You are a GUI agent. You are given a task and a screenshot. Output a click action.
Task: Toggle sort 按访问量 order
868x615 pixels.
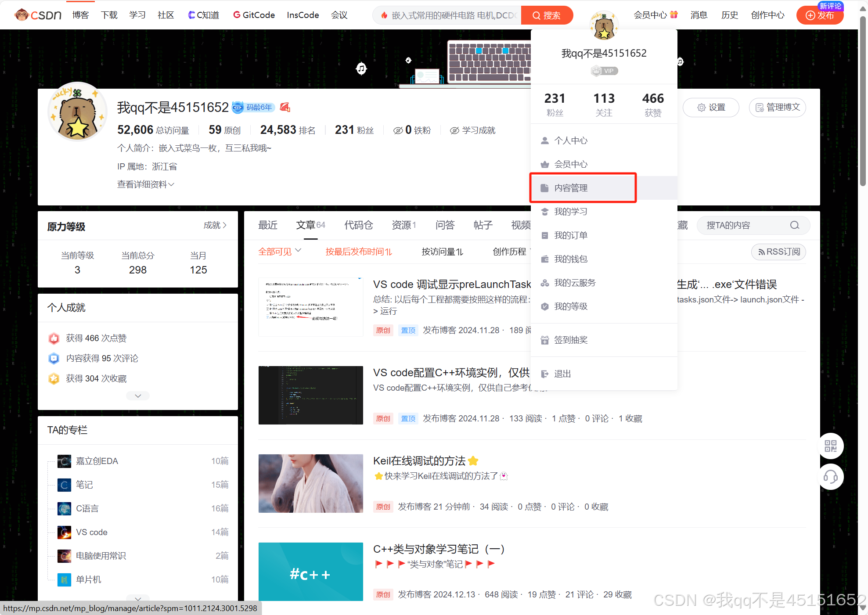(x=442, y=252)
